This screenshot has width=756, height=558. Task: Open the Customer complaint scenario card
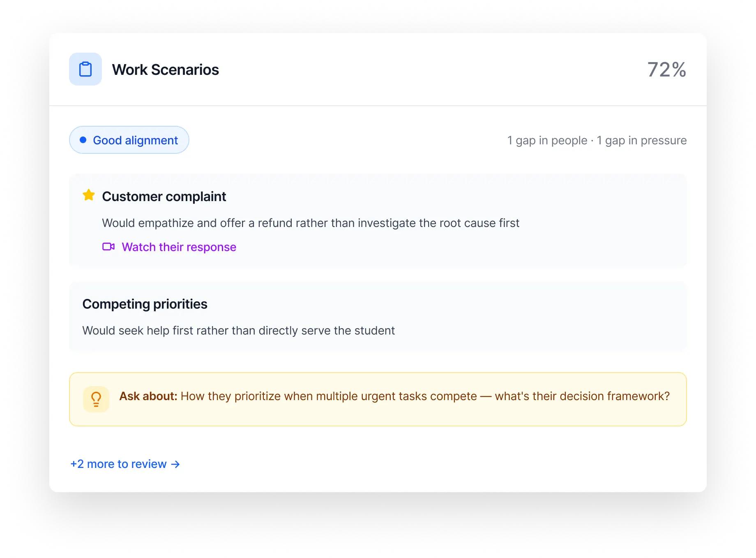coord(377,220)
